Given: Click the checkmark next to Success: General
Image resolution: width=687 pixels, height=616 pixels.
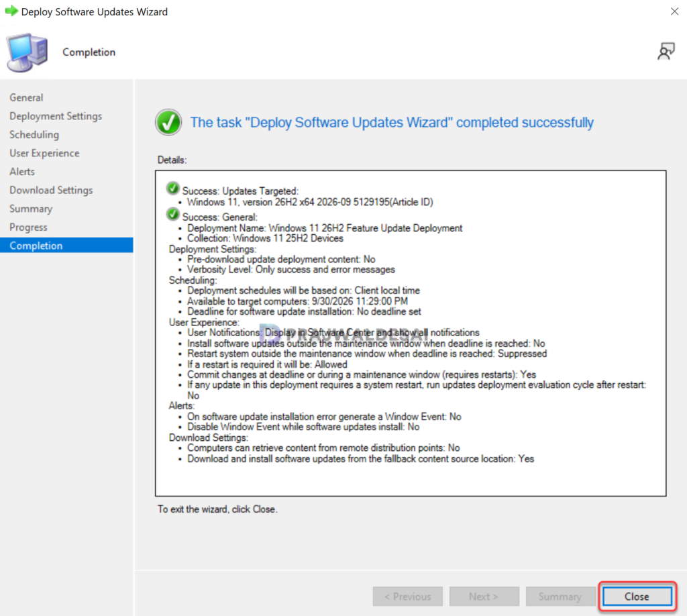Looking at the screenshot, I should [x=173, y=214].
